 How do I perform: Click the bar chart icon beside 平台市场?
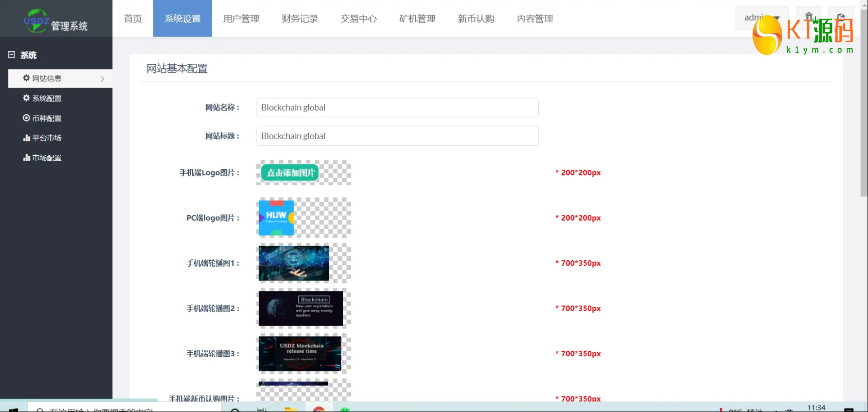[27, 138]
